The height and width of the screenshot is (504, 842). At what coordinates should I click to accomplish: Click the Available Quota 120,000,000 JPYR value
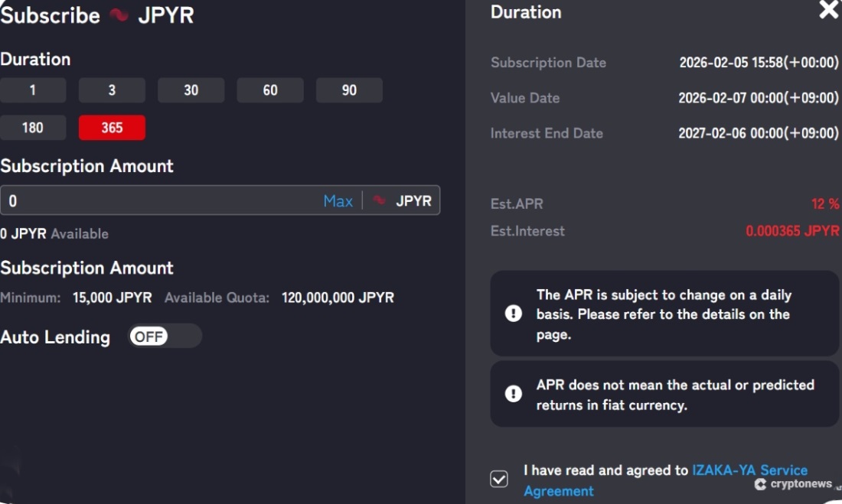coord(338,298)
